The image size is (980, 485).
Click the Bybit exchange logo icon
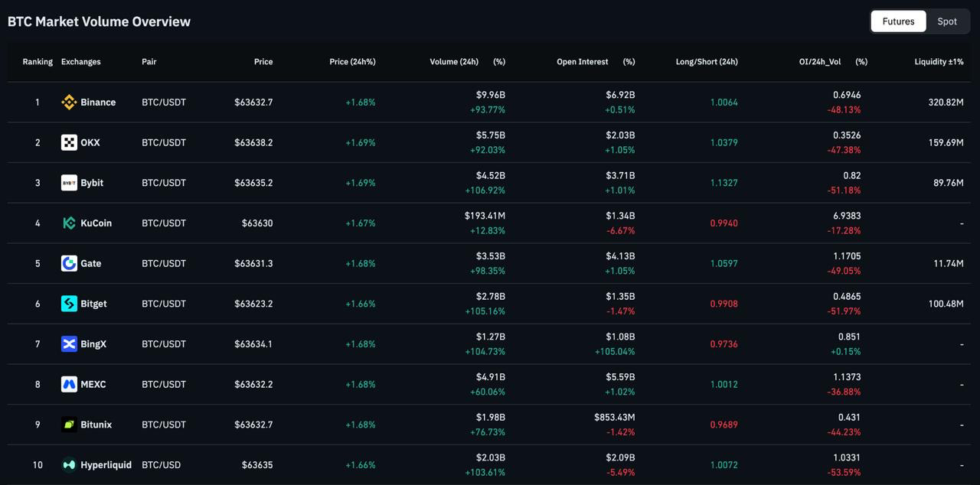click(69, 183)
